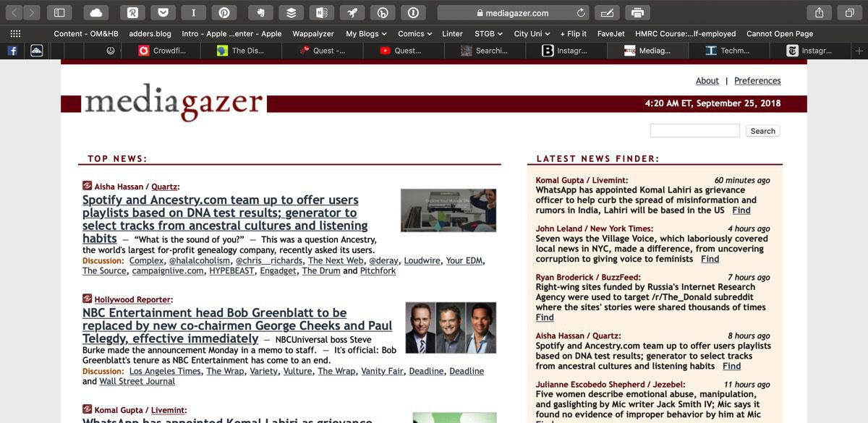
Task: Expand the City Uni bookmarks folder
Action: [x=532, y=33]
